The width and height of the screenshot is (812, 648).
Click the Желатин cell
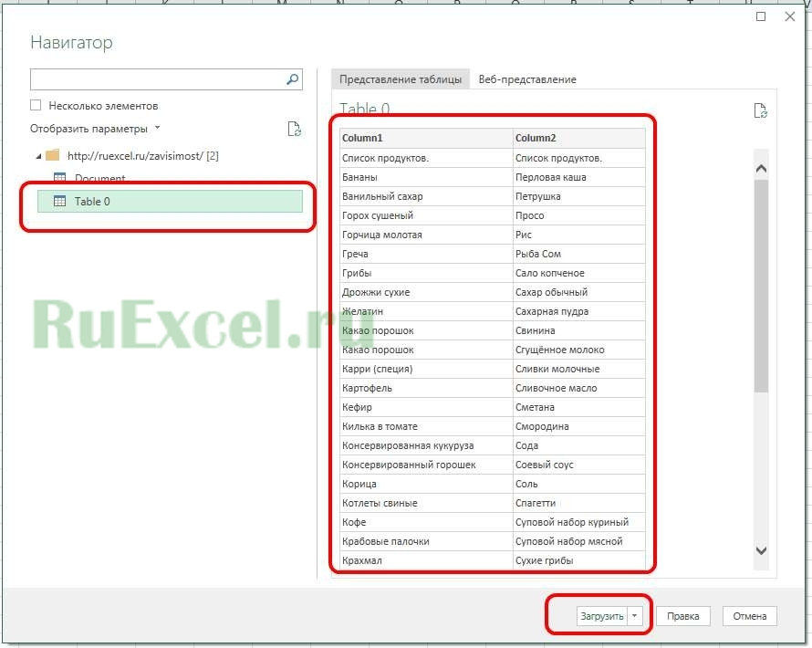[x=426, y=311]
